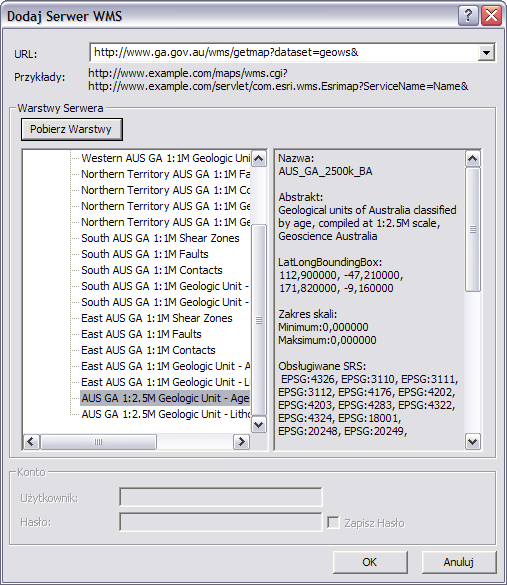Click the Pobierz Warstwy button

pyautogui.click(x=71, y=129)
